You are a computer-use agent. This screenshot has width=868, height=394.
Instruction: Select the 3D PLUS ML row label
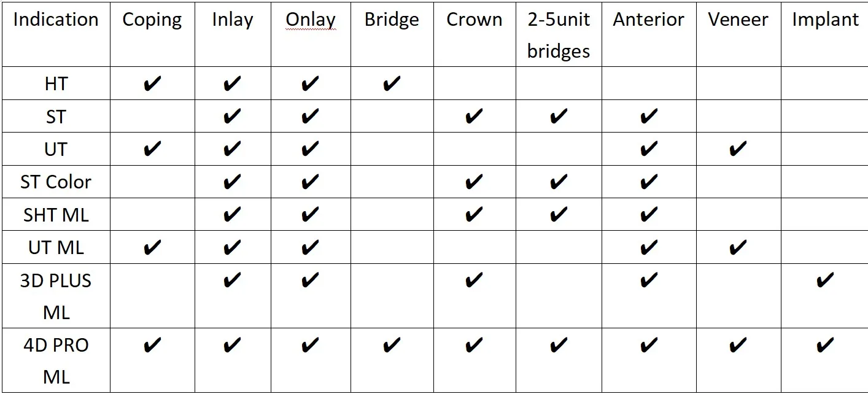click(x=56, y=296)
